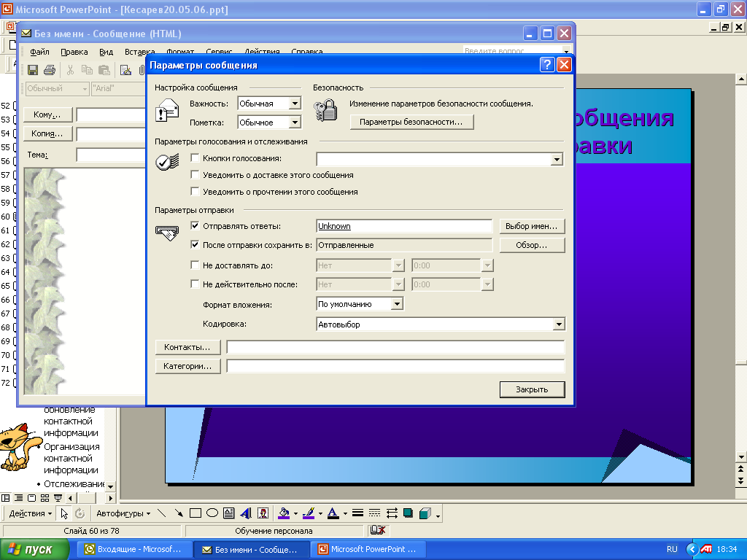The image size is (747, 560).
Task: Uncheck Отправлять ответы checkbox
Action: (195, 226)
